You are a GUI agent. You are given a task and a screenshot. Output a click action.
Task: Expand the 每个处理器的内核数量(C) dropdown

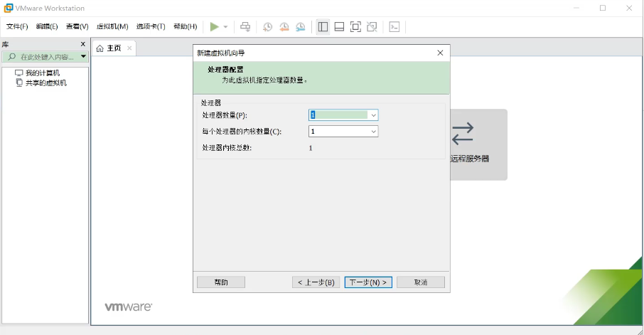(373, 132)
